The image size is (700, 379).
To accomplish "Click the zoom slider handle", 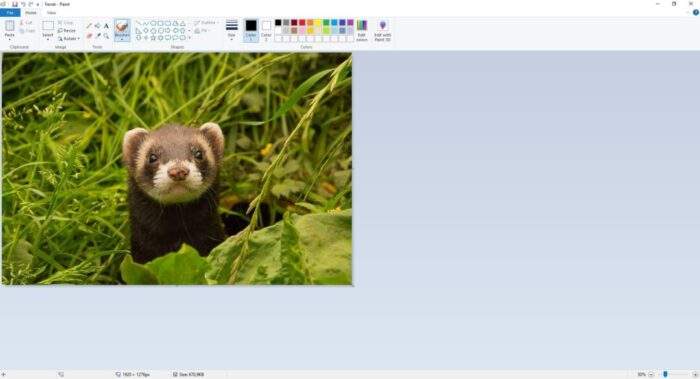I will coord(665,374).
